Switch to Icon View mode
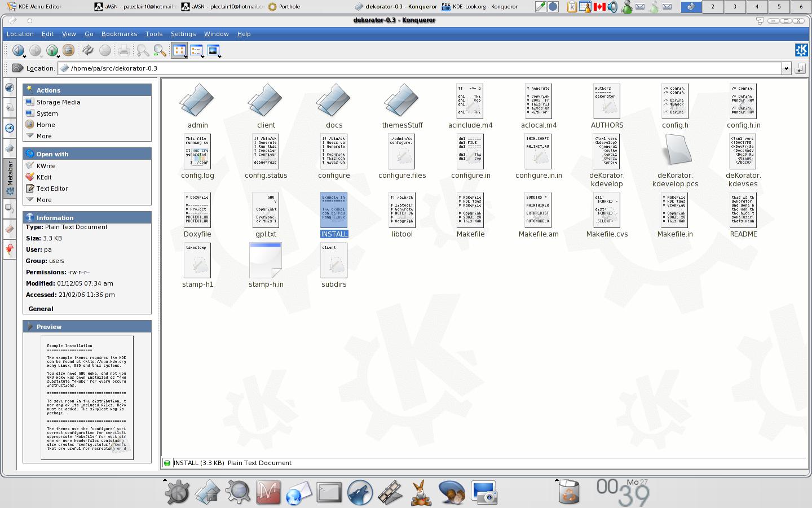The image size is (812, 508). (178, 50)
